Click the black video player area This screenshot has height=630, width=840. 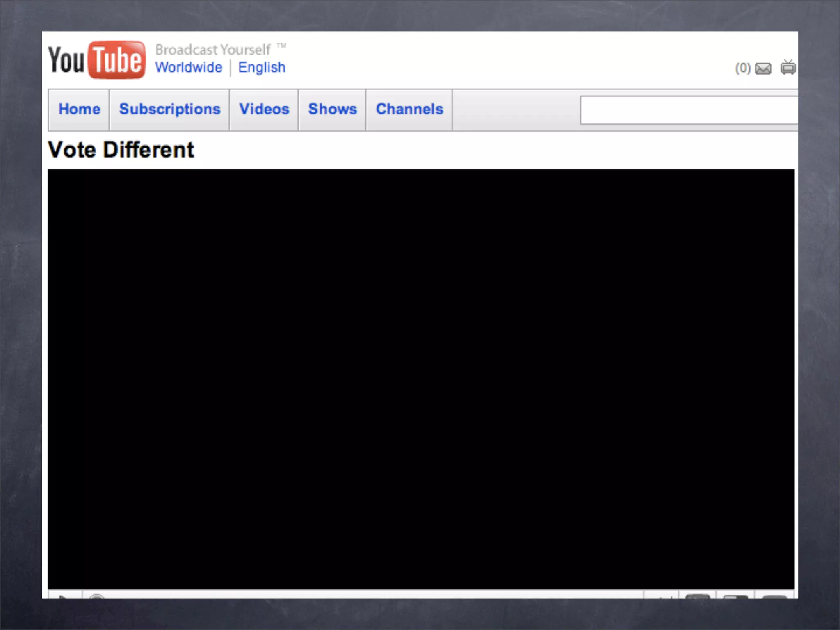421,379
